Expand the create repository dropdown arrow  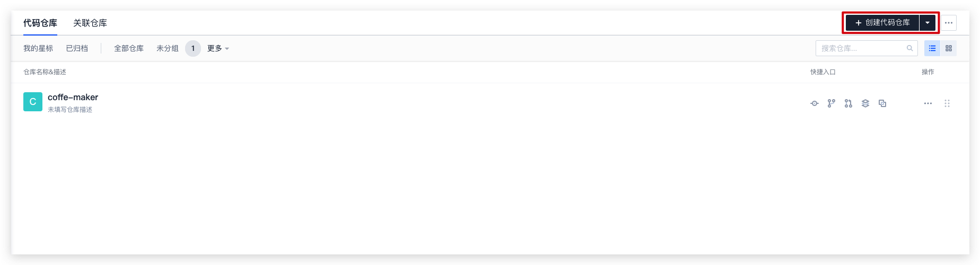click(927, 23)
